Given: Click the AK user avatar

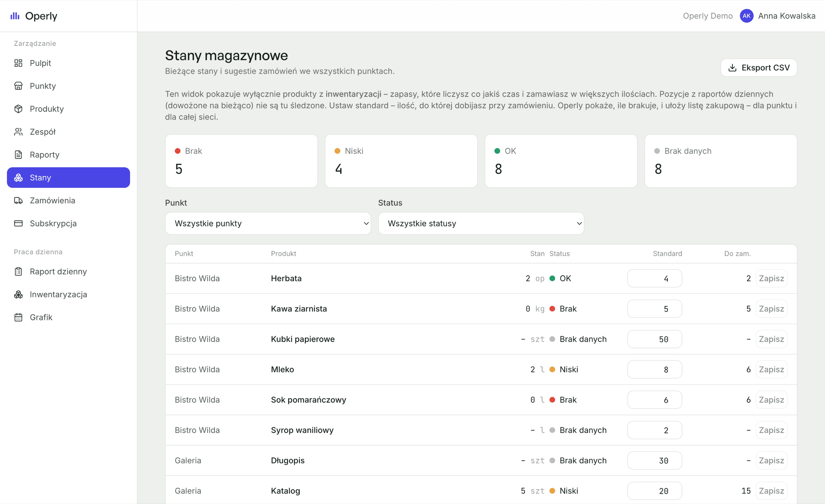Looking at the screenshot, I should pos(747,16).
